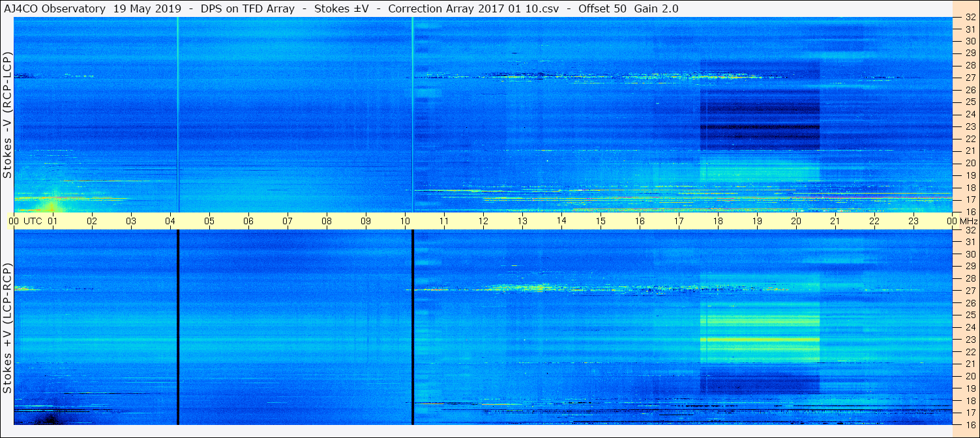This screenshot has width=980, height=438.
Task: Click the 23 hour tick label on time axis
Action: point(913,221)
